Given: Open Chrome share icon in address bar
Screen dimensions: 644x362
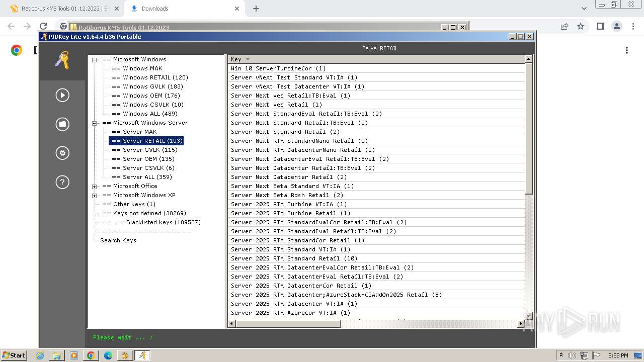Looking at the screenshot, I should point(565,26).
